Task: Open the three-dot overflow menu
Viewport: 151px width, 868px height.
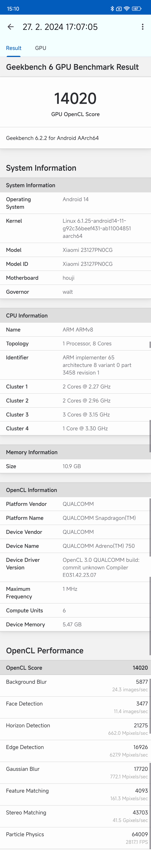Action: [143, 27]
